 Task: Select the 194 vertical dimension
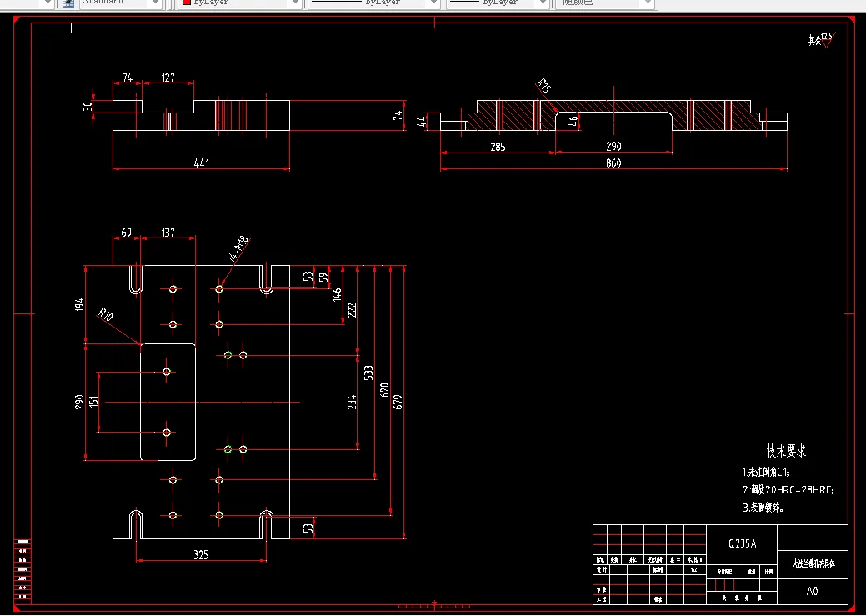[x=79, y=304]
